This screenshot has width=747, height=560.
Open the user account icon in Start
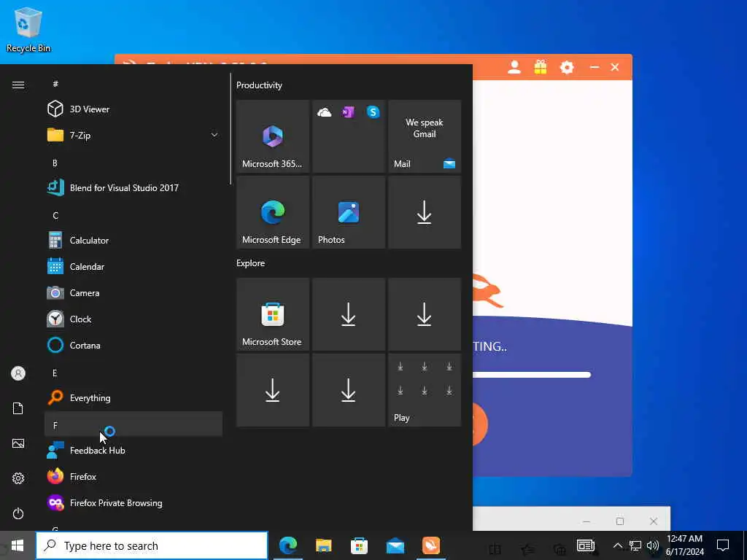pyautogui.click(x=18, y=373)
